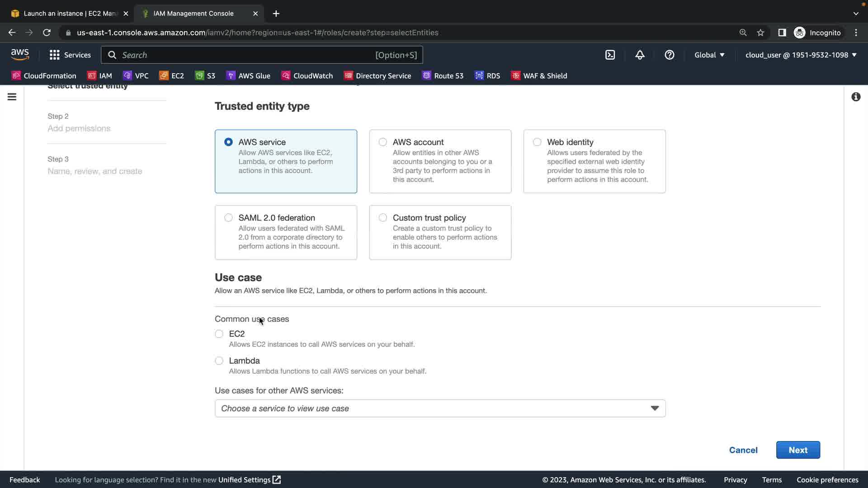
Task: Select the Lambda use case radio
Action: click(x=219, y=361)
